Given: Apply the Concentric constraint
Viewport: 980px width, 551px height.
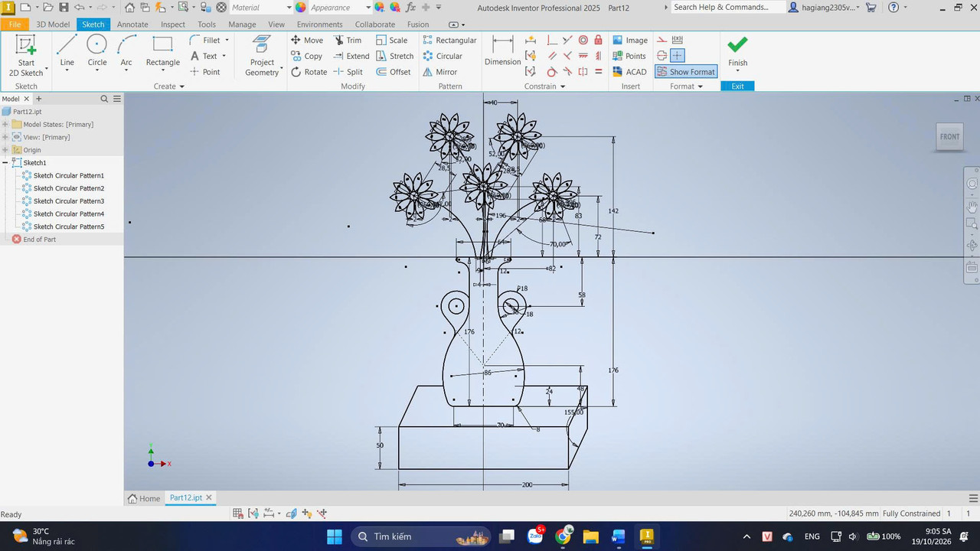Looking at the screenshot, I should 583,41.
